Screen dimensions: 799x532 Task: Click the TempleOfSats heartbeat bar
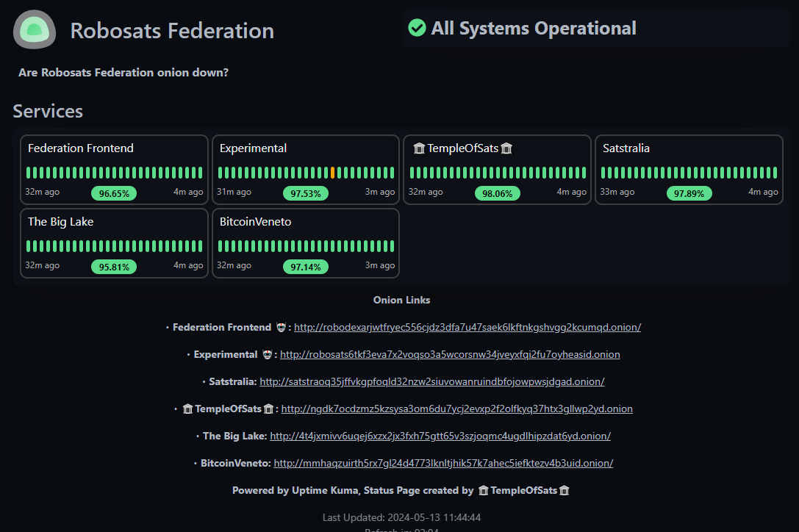[498, 173]
